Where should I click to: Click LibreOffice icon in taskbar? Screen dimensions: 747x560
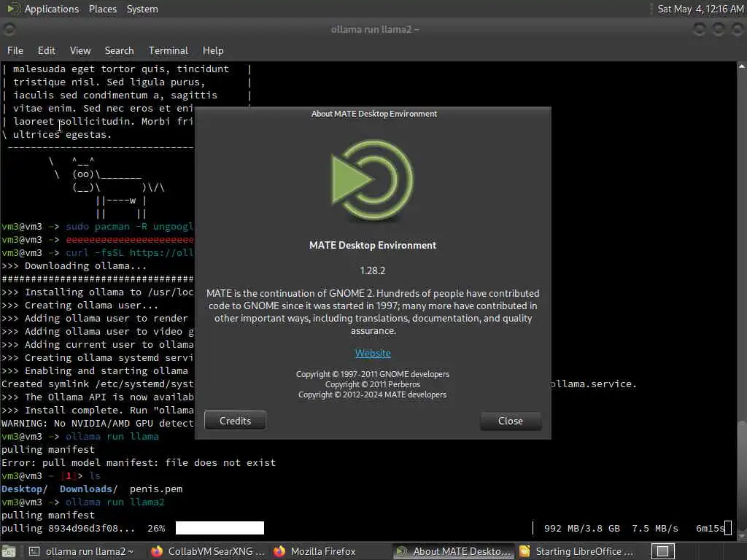coord(525,551)
